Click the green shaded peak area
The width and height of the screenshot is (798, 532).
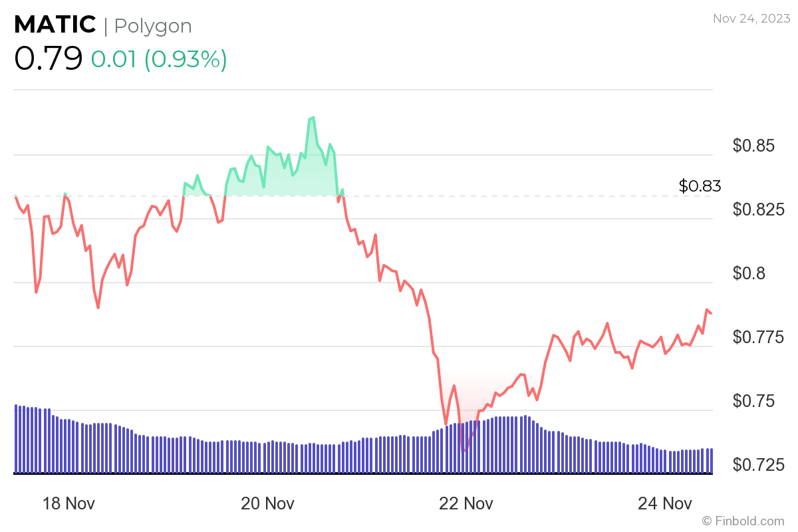[293, 180]
